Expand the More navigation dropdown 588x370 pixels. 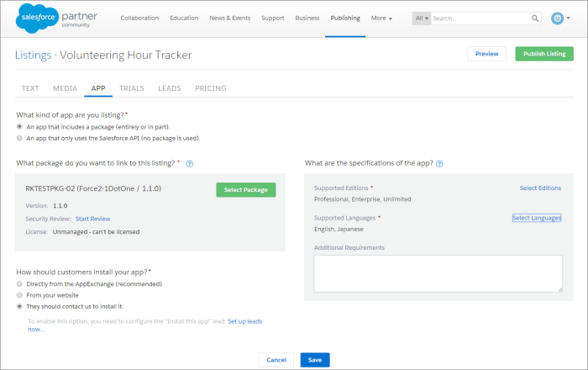click(x=381, y=18)
